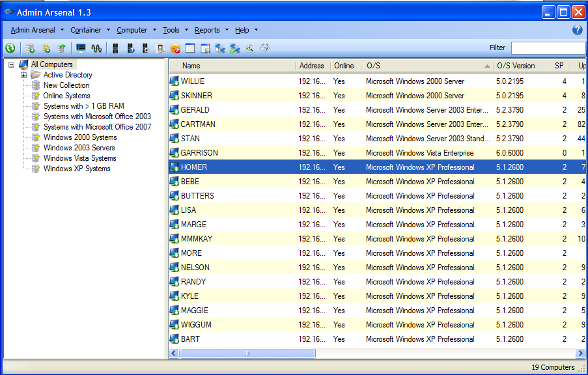Open the Admin Arsenal menu
The height and width of the screenshot is (375, 588).
point(33,30)
